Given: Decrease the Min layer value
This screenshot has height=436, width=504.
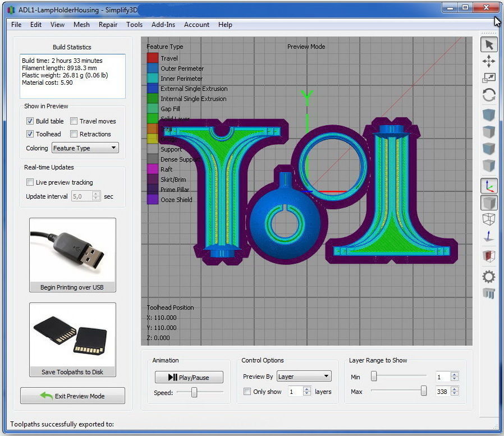Looking at the screenshot, I should 455,379.
